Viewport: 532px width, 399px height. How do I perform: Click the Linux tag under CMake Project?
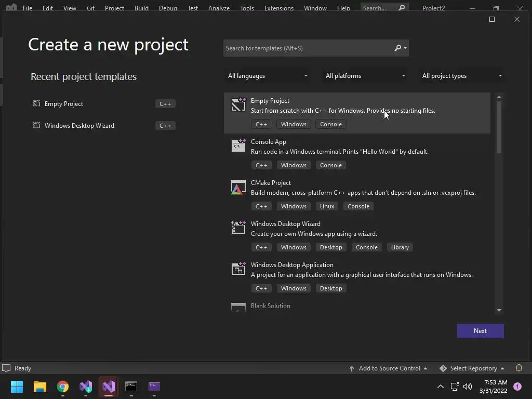[327, 206]
